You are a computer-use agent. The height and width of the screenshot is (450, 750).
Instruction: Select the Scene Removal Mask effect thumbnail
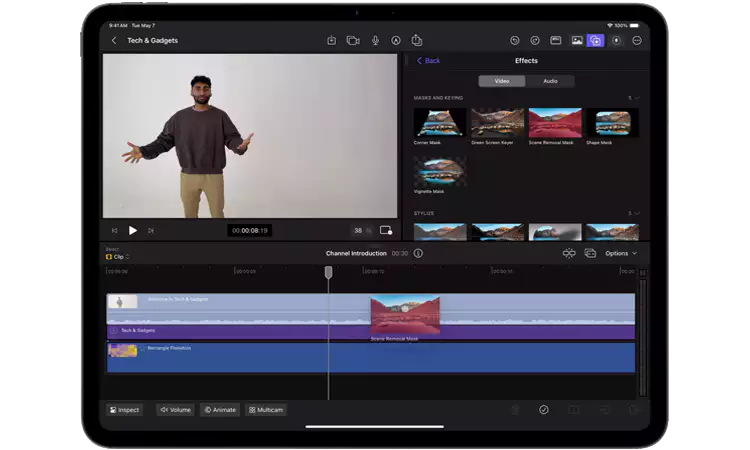pos(555,122)
